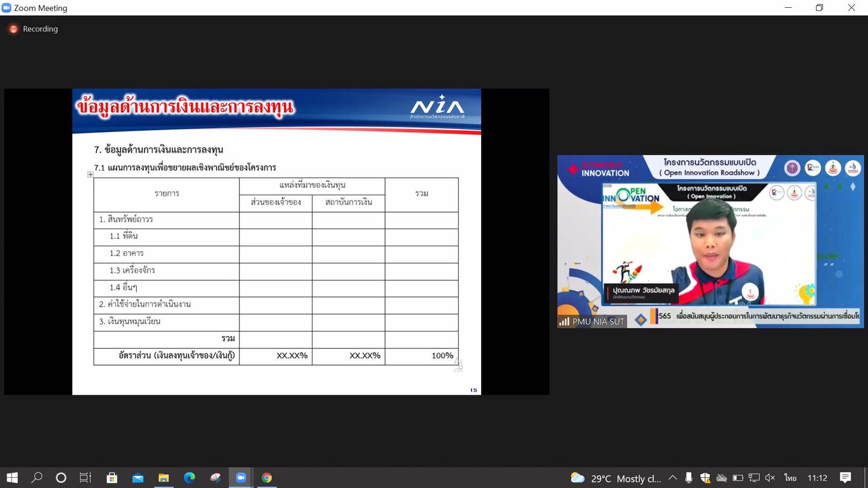Click the Snipping Tool taskbar icon
The height and width of the screenshot is (488, 868).
click(x=215, y=478)
